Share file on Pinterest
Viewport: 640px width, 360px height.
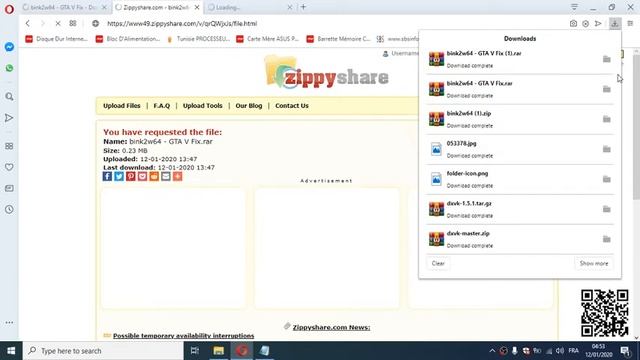tap(131, 176)
